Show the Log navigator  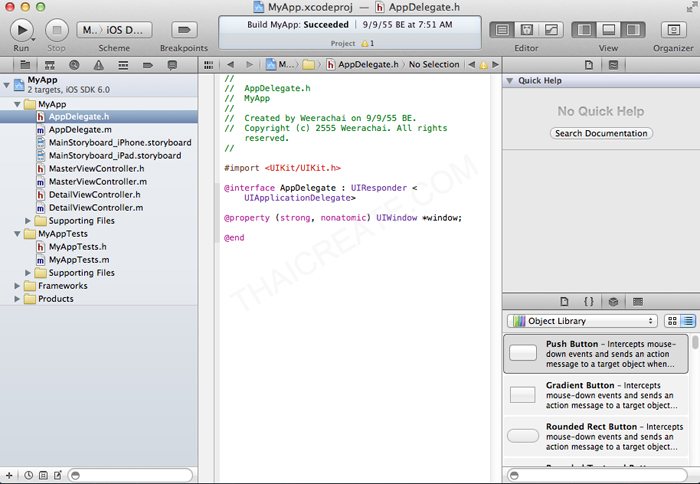tap(172, 65)
